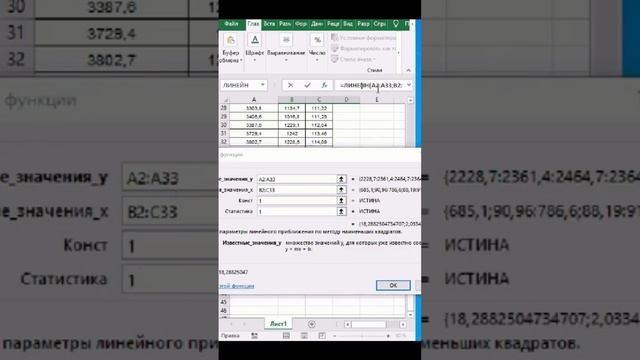The image size is (640, 360).
Task: Click the horizontal scrollbar left arrow
Action: click(x=347, y=324)
